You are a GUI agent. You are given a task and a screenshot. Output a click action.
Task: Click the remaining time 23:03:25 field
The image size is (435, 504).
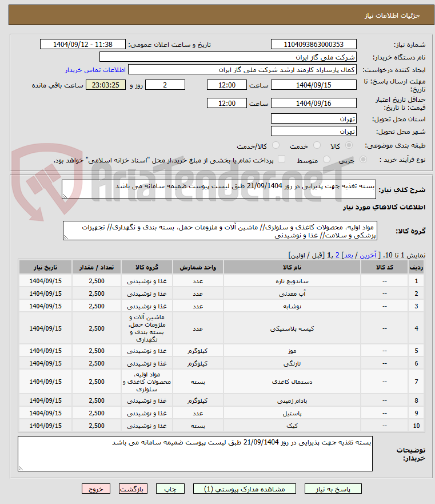click(106, 85)
